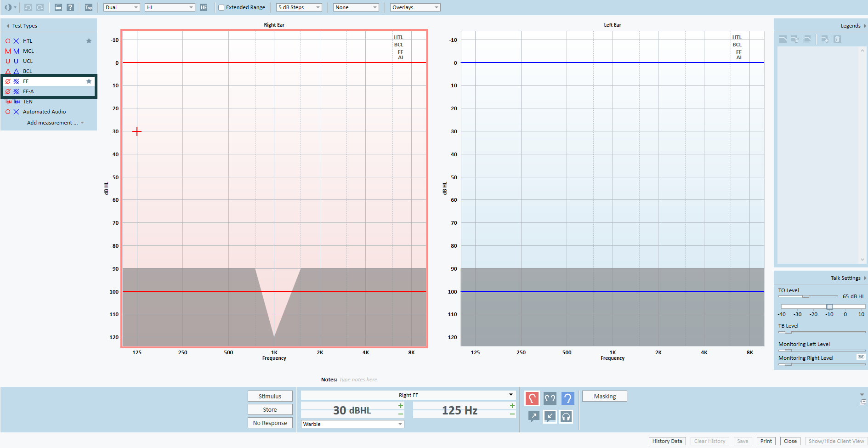
Task: Open help question mark icon
Action: [x=70, y=7]
